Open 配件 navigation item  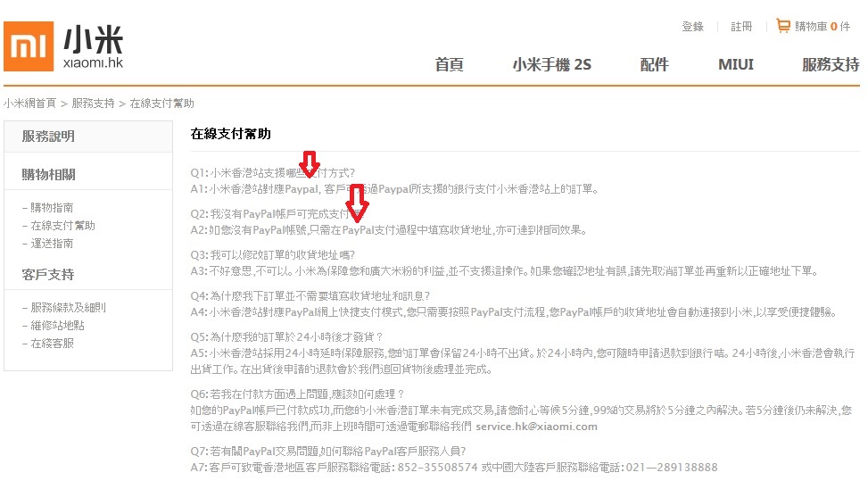(x=654, y=65)
